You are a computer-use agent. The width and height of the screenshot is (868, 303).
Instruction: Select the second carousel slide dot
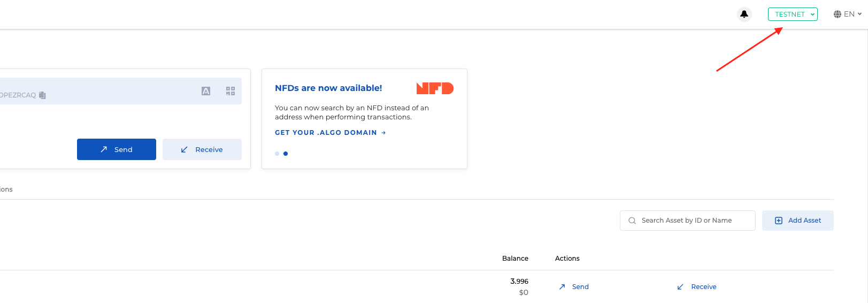coord(286,154)
